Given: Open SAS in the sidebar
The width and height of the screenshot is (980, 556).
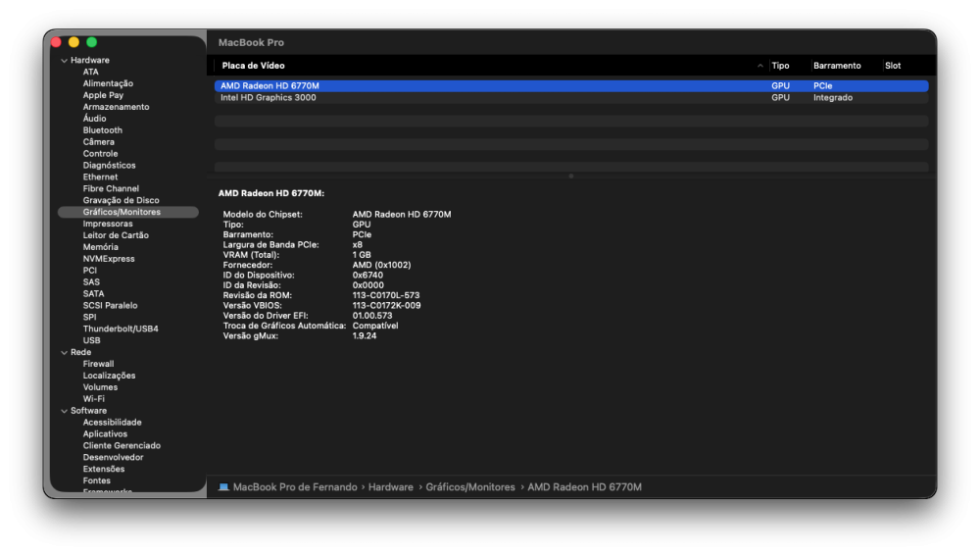Looking at the screenshot, I should (91, 282).
